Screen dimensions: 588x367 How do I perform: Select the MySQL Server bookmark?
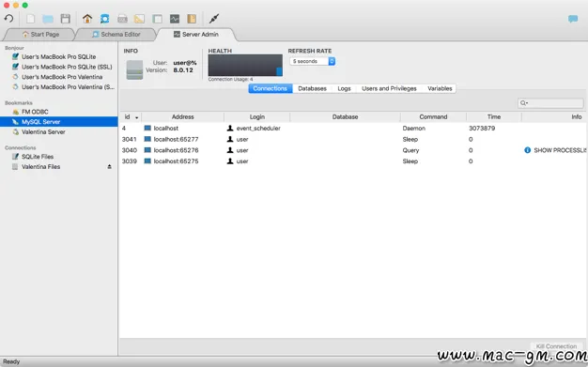point(58,122)
